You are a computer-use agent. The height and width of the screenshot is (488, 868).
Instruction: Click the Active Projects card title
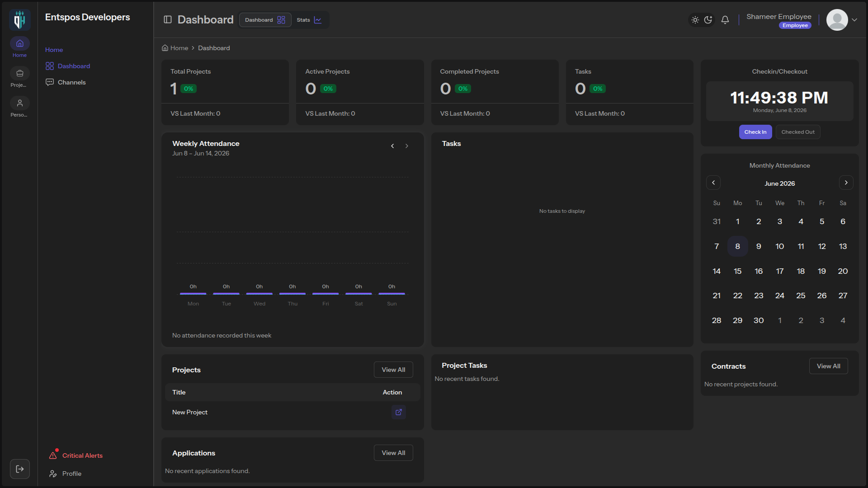(x=327, y=71)
